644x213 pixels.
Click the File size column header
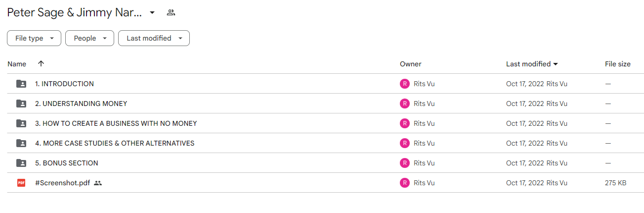tap(618, 64)
